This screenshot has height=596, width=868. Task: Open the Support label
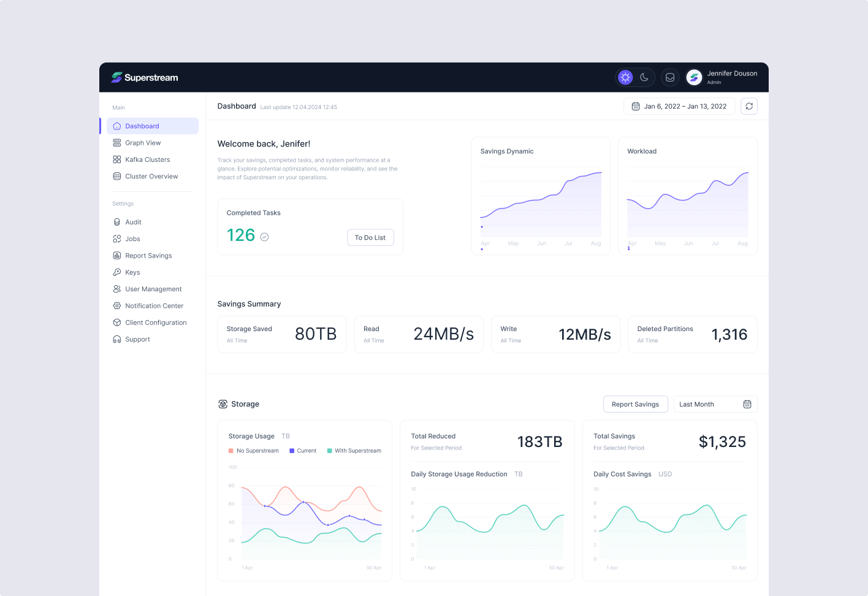(137, 339)
